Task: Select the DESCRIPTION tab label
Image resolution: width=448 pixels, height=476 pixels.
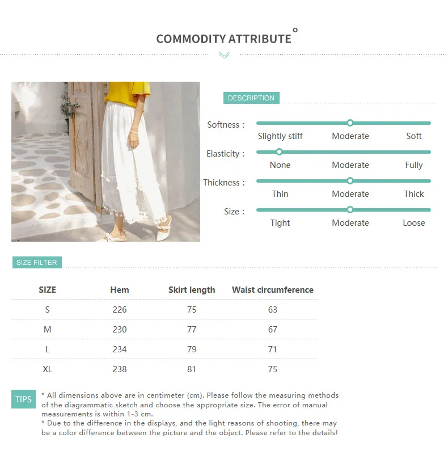Action: point(251,98)
